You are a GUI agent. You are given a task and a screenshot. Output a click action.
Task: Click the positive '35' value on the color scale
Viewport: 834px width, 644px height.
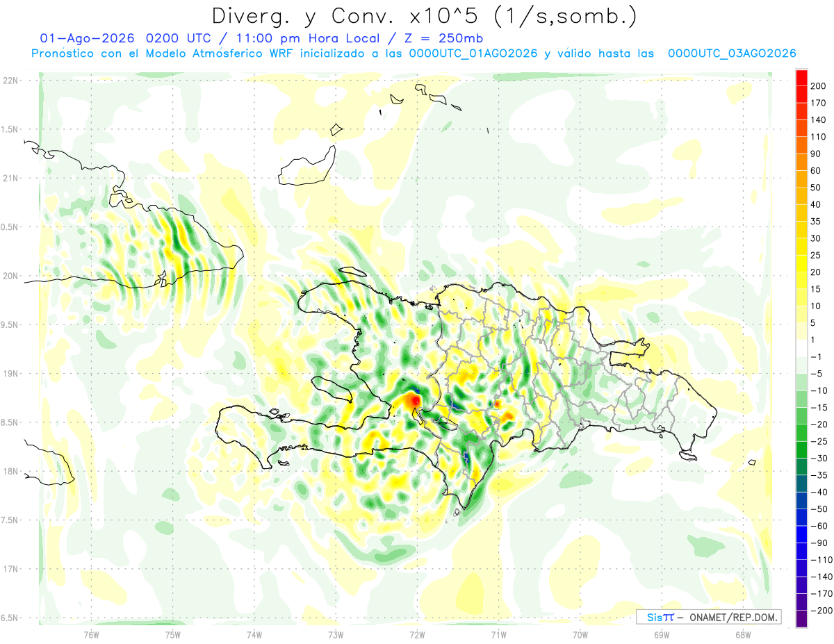(817, 222)
